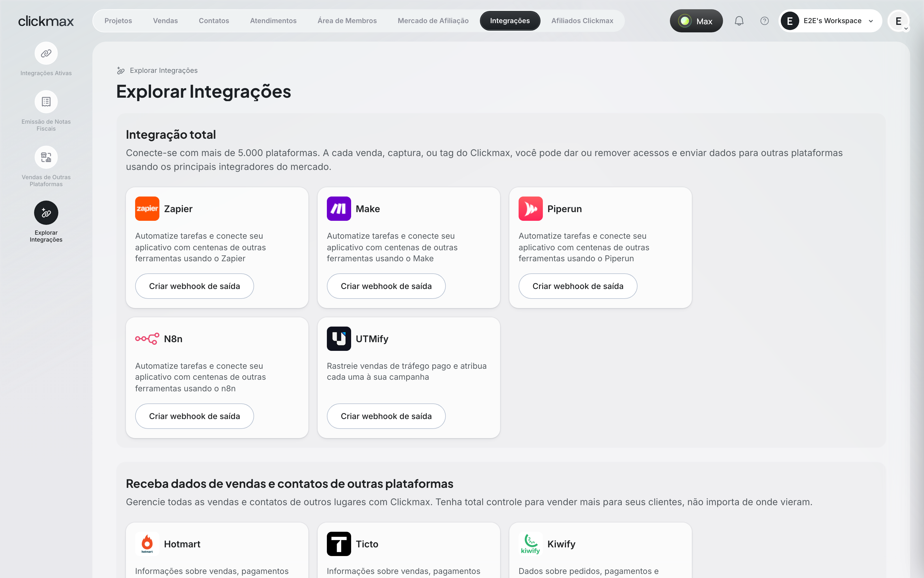Click the Receba dados de vendas heading
The image size is (924, 578).
(x=289, y=483)
